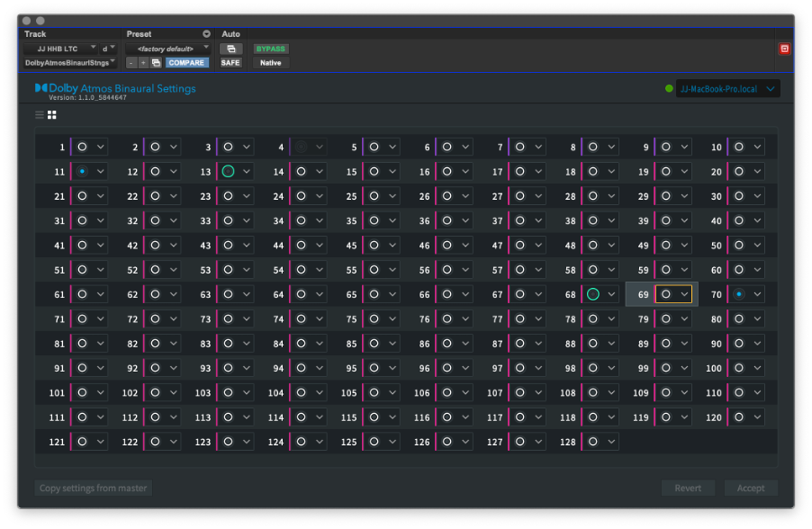Screen dimensions: 812x529
Task: Switch to list view layout
Action: 40,115
